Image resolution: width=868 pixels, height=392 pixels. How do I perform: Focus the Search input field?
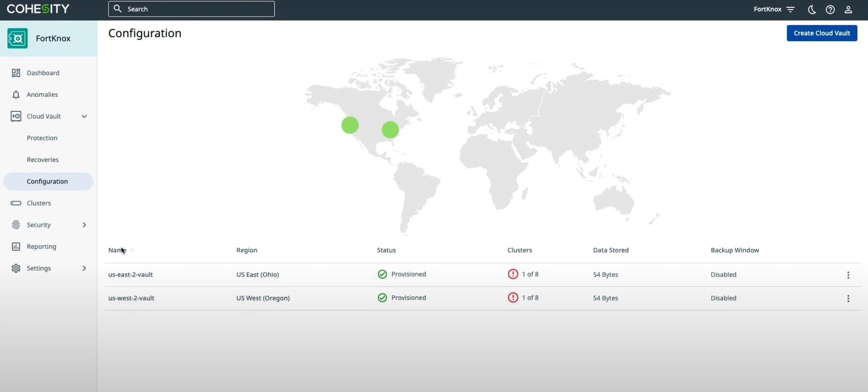click(191, 9)
